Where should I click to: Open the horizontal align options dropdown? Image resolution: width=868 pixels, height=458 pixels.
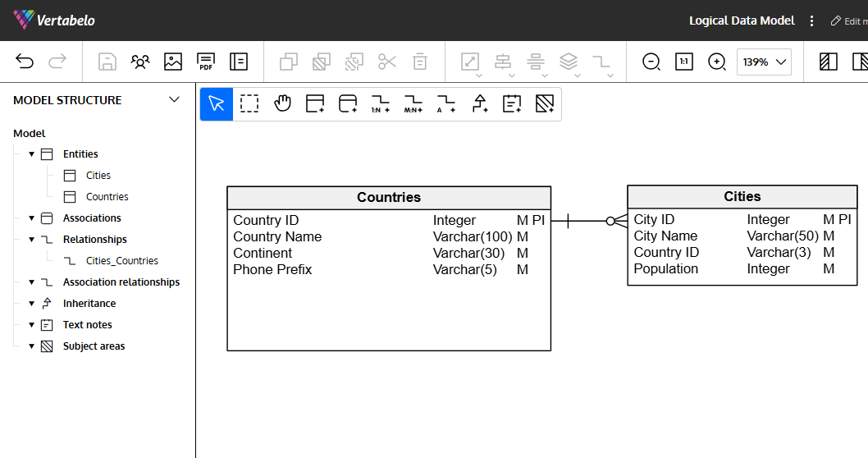512,76
